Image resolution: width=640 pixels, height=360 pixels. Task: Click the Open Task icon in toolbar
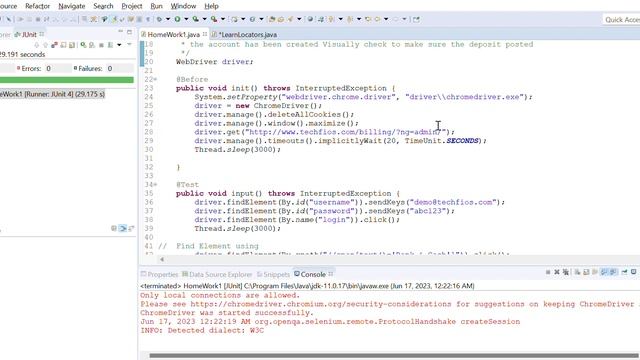281,19
